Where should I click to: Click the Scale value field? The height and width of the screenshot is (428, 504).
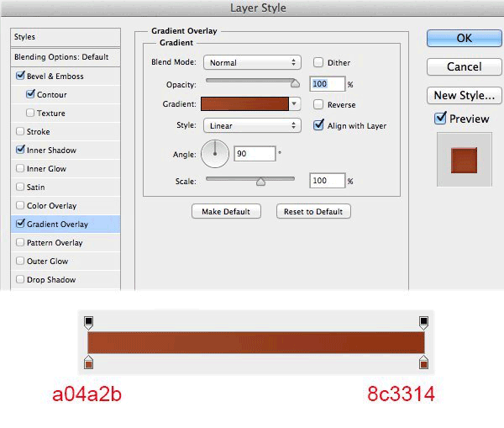click(x=328, y=181)
